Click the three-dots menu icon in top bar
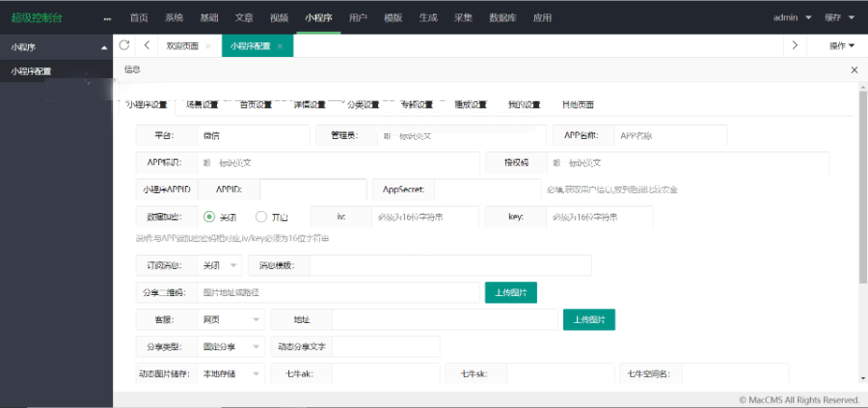Image resolution: width=868 pixels, height=408 pixels. tap(107, 17)
